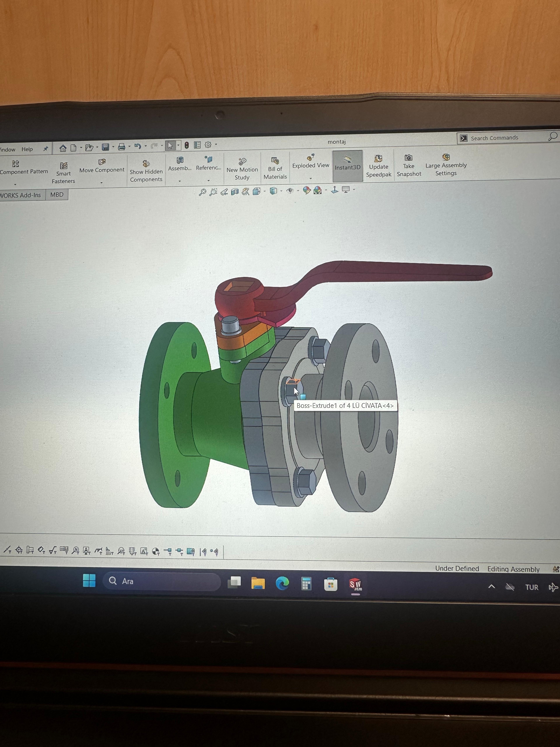Image resolution: width=560 pixels, height=747 pixels.
Task: Click the Display Style cube icon
Action: [x=273, y=191]
